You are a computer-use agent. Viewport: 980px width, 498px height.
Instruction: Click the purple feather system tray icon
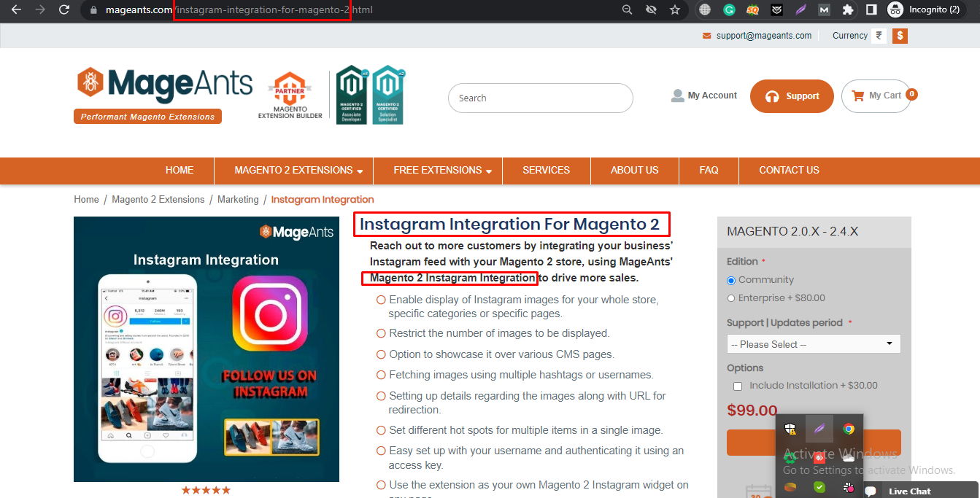(819, 429)
